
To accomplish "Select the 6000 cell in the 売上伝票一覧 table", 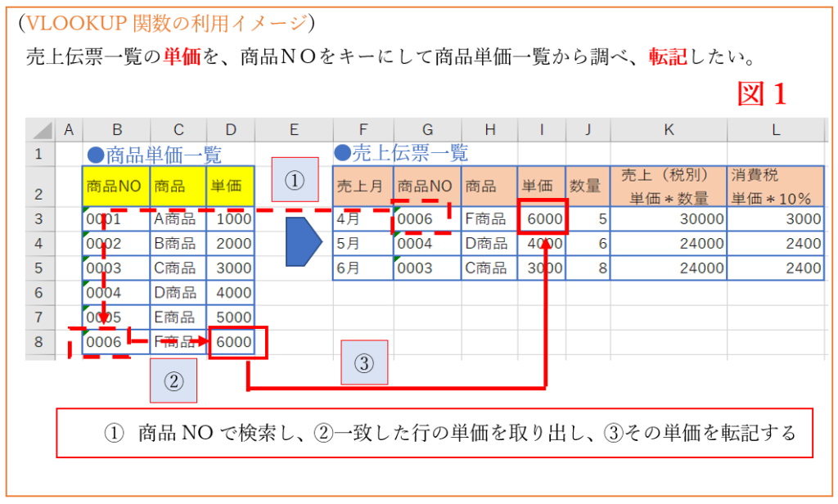I will click(x=543, y=218).
